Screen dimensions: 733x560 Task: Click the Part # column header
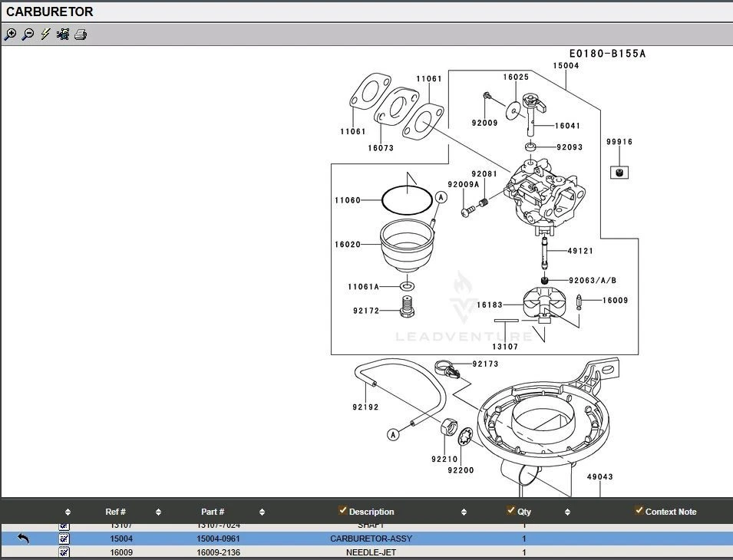(213, 512)
